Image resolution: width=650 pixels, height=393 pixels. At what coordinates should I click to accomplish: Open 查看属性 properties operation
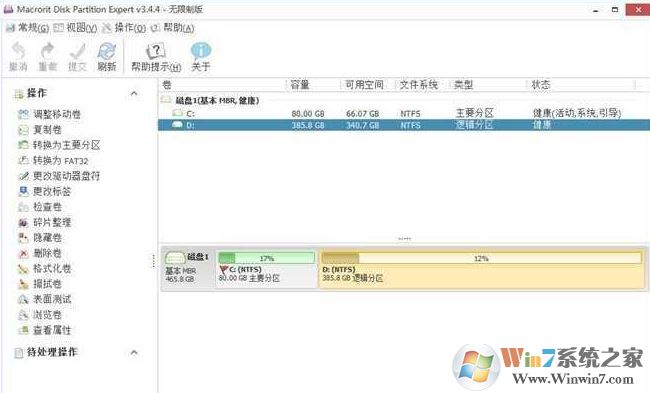coord(45,330)
